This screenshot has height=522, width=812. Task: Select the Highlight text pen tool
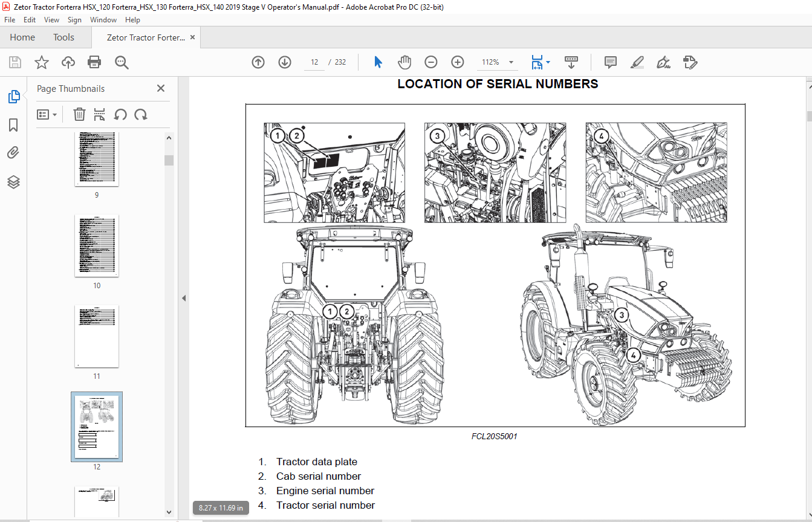point(637,62)
